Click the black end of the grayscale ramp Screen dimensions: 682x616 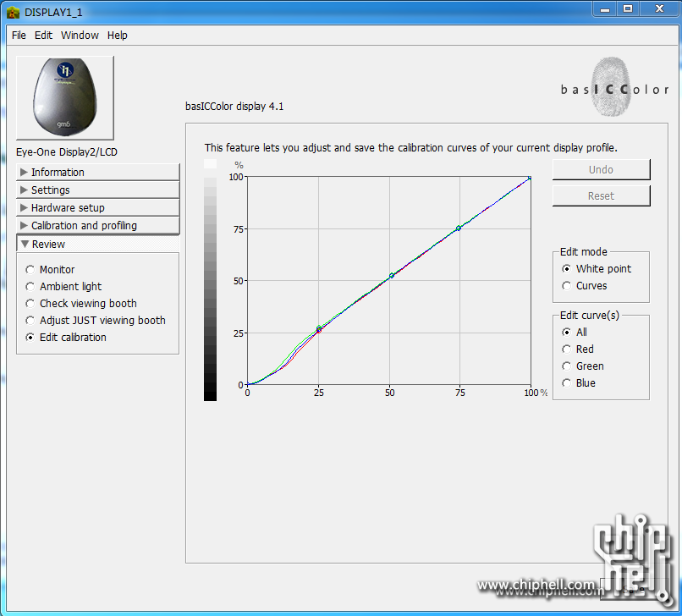(x=210, y=395)
